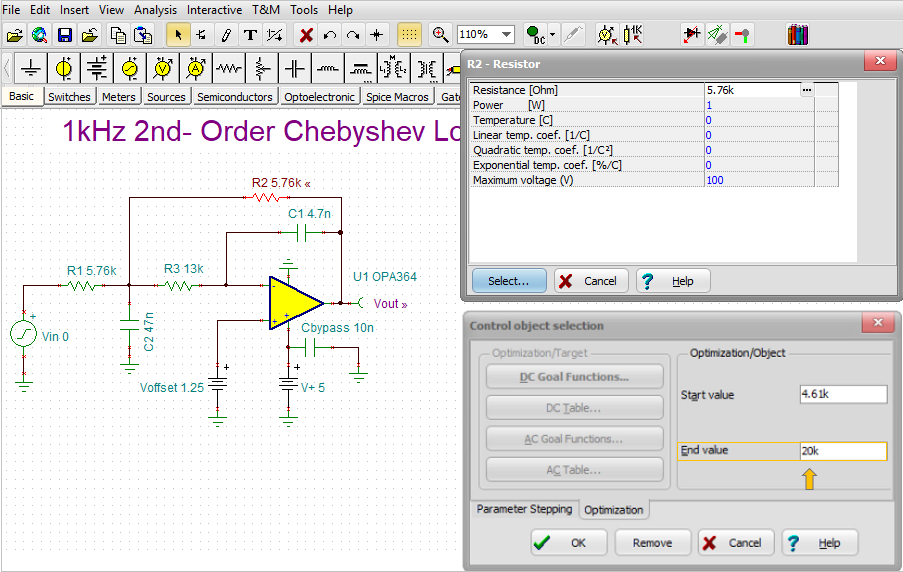Toggle the selection arrow pointer tool
The width and height of the screenshot is (903, 572).
178,35
